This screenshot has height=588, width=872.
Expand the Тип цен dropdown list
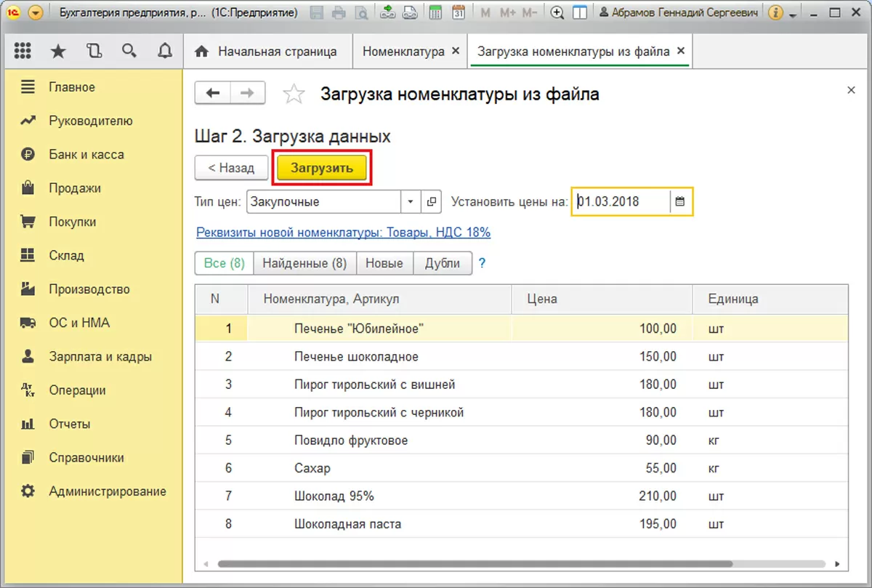click(x=411, y=202)
